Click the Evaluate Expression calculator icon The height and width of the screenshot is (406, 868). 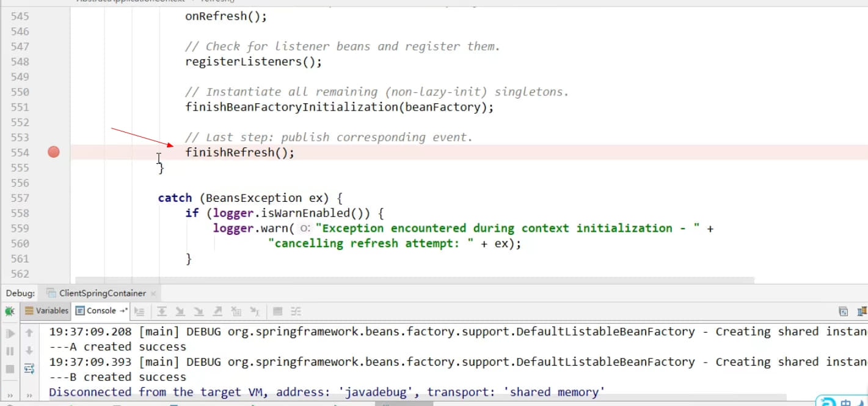click(x=278, y=311)
